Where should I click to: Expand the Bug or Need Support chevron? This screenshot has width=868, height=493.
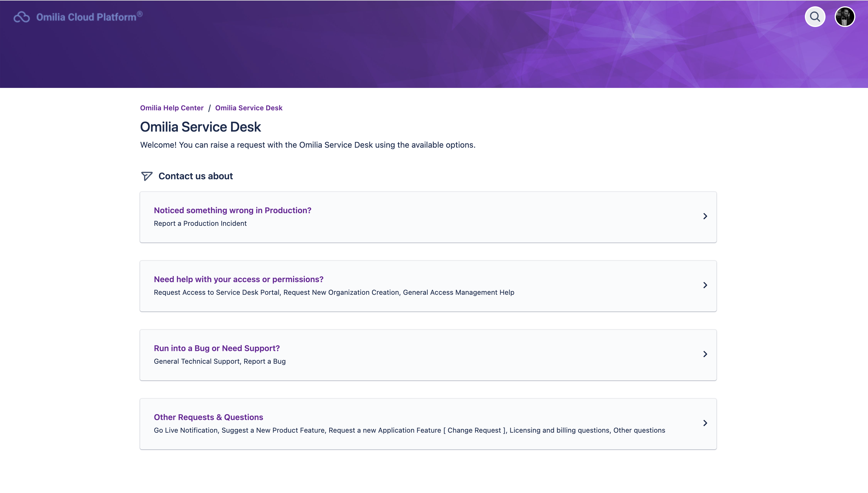coord(705,354)
